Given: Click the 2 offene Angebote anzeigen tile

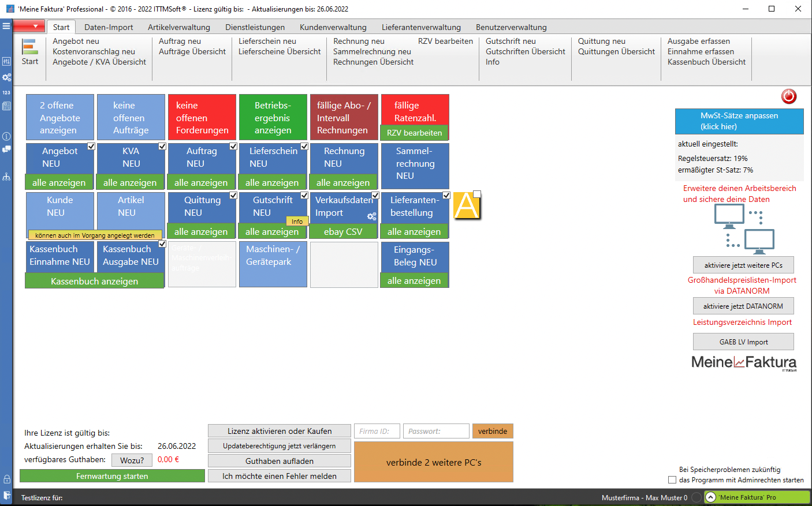Looking at the screenshot, I should (60, 117).
